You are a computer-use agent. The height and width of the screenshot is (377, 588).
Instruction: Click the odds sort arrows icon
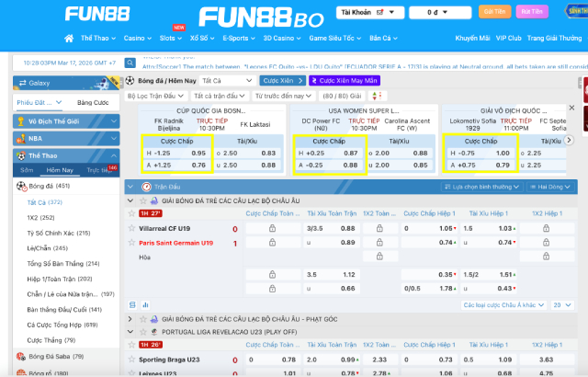[x=377, y=96]
